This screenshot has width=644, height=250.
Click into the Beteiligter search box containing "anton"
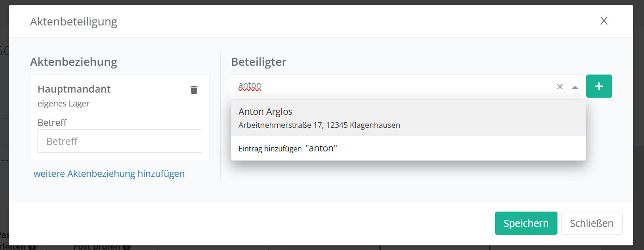393,86
